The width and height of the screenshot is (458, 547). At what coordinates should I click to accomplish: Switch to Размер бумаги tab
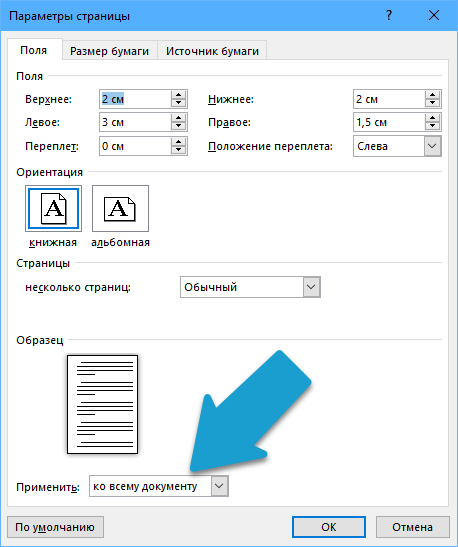[110, 51]
